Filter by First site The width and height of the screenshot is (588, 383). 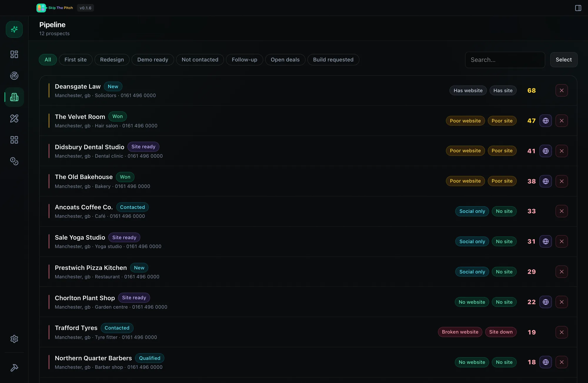(76, 60)
